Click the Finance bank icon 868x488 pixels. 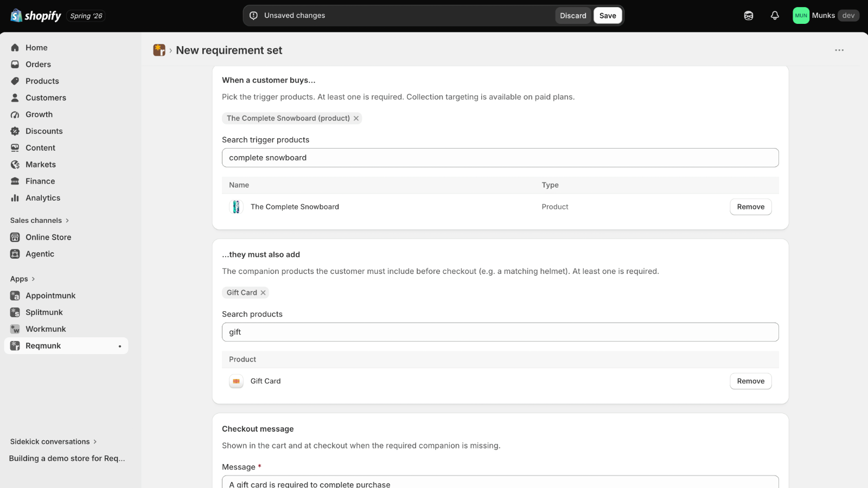pyautogui.click(x=15, y=182)
